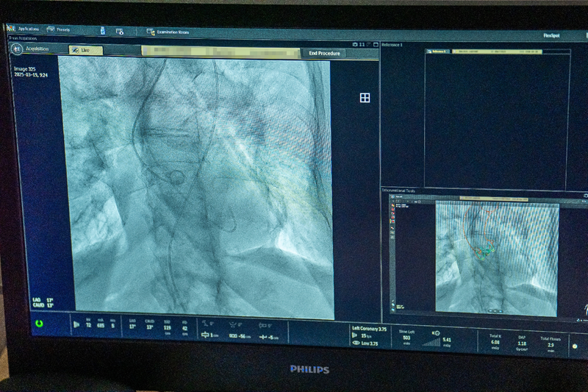
Task: Open the Presets menu
Action: pos(60,29)
